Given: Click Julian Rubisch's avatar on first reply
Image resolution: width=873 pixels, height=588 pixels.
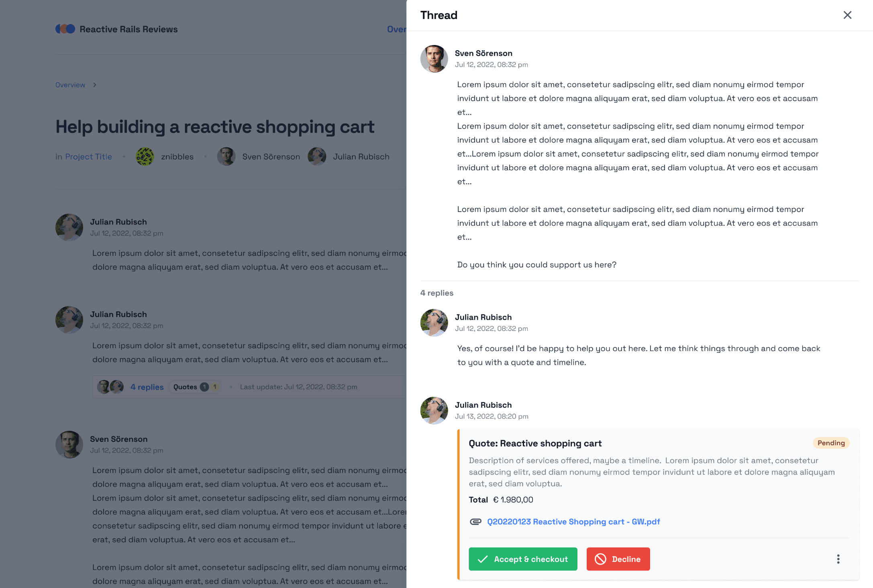Looking at the screenshot, I should coord(434,323).
